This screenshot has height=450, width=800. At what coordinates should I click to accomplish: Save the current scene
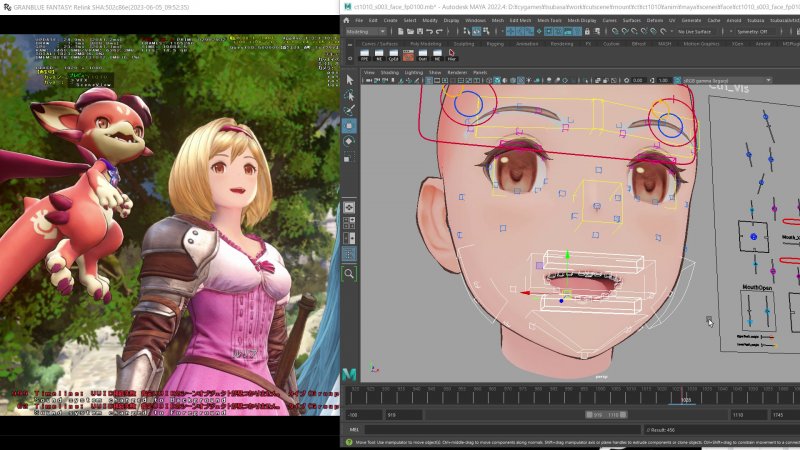pyautogui.click(x=420, y=32)
